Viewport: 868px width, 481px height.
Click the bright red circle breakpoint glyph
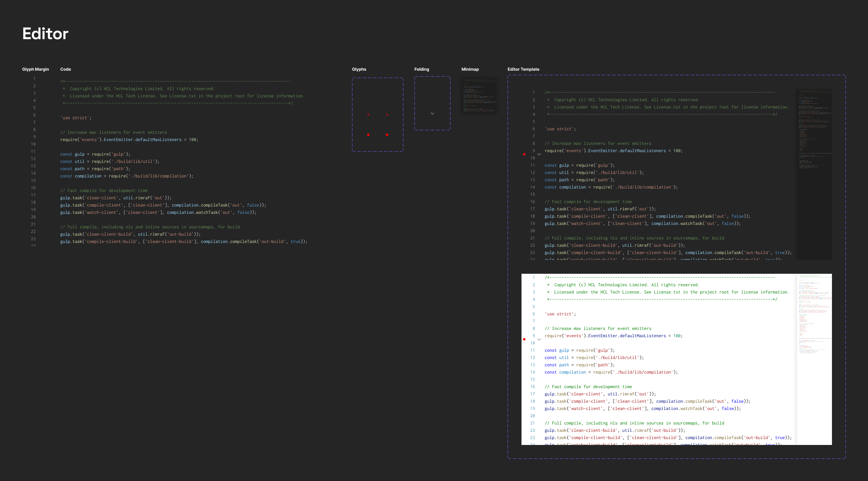pyautogui.click(x=368, y=135)
